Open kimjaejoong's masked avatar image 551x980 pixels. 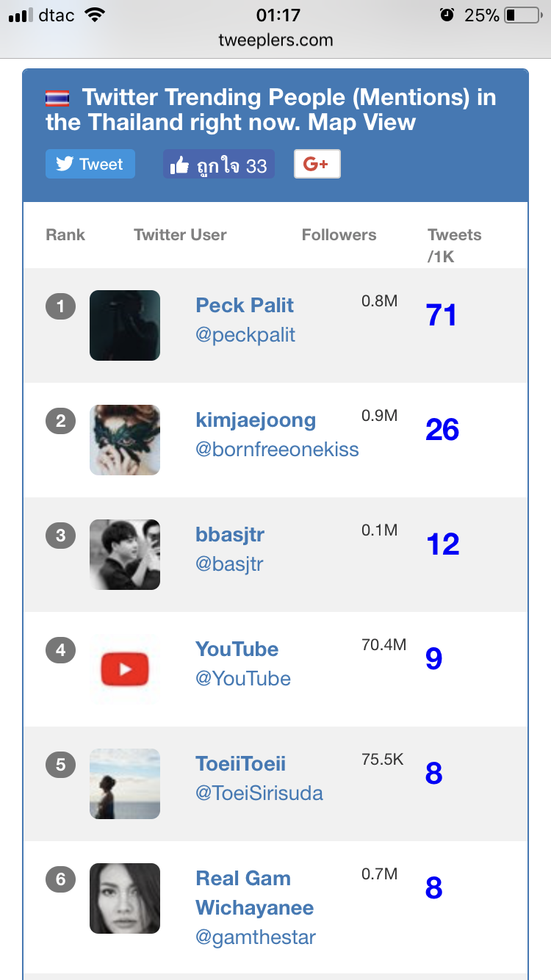click(125, 440)
